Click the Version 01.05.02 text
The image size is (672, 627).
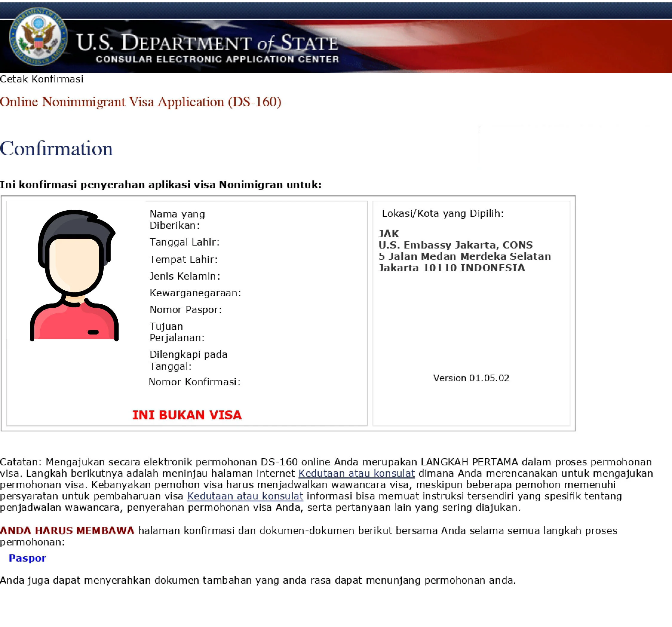pos(471,378)
